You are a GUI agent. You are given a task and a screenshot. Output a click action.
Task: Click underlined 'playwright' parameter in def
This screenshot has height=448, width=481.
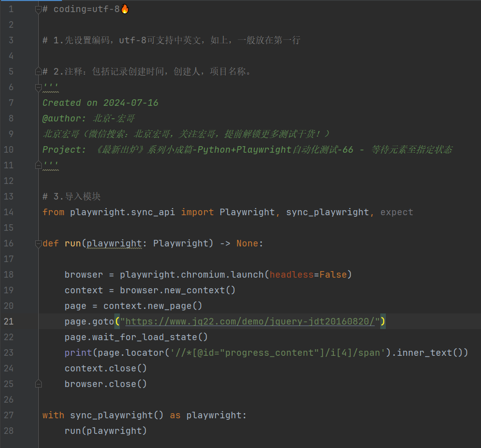(114, 243)
